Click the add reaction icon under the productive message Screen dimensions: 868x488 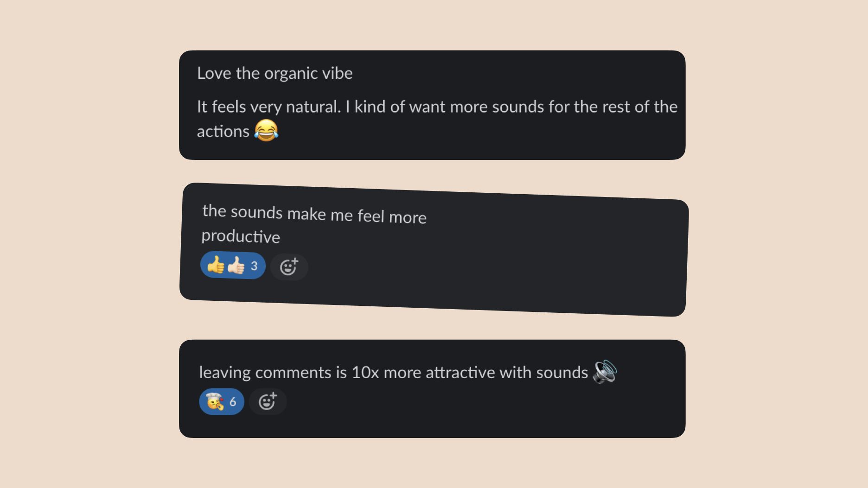click(x=289, y=267)
